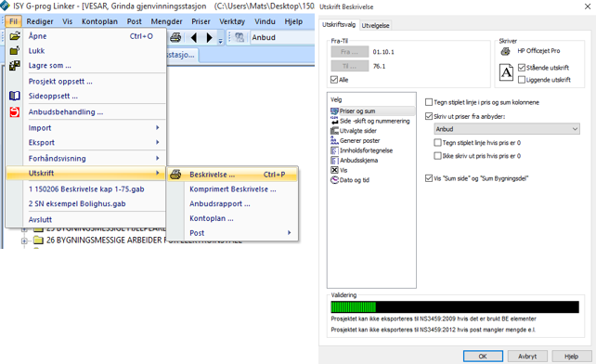Click the close folder icon beside Lukk
The width and height of the screenshot is (596, 364).
click(x=15, y=50)
